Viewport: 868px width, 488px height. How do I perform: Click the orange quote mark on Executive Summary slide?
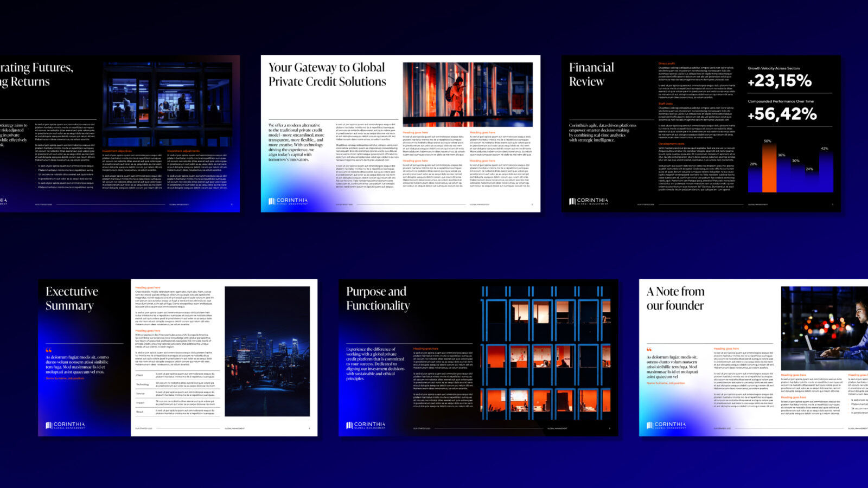tap(48, 350)
